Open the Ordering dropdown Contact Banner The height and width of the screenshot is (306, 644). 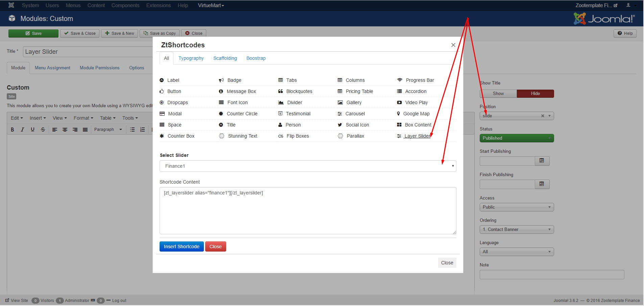point(517,229)
